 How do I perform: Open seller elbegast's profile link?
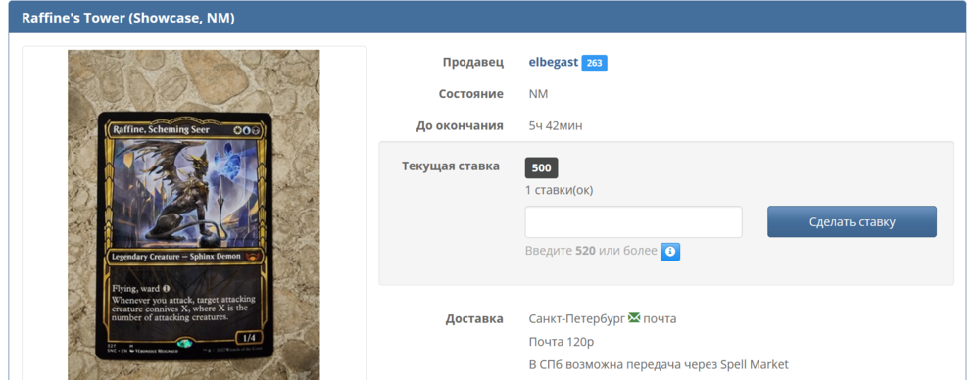click(553, 63)
